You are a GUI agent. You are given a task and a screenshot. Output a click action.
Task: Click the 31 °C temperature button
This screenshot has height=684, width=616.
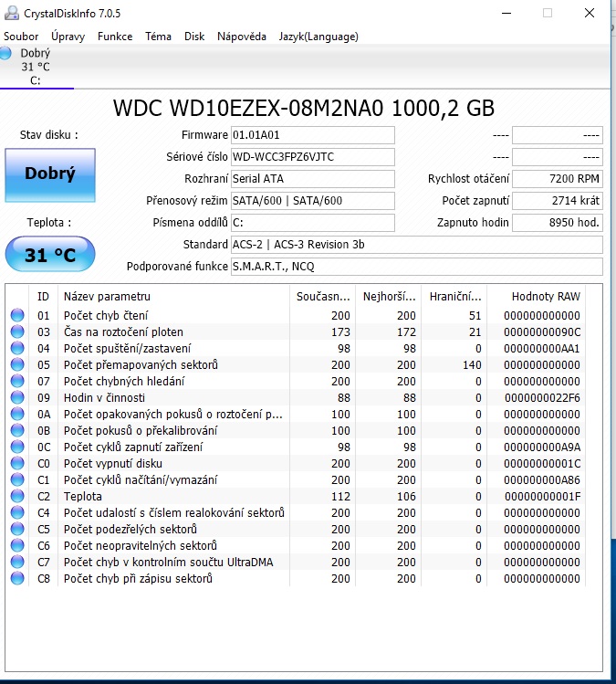50,254
